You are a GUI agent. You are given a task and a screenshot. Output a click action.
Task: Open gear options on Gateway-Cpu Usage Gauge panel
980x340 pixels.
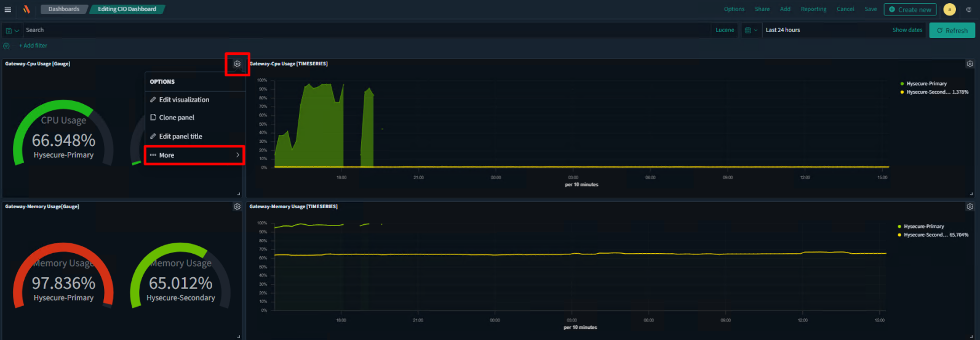[237, 64]
